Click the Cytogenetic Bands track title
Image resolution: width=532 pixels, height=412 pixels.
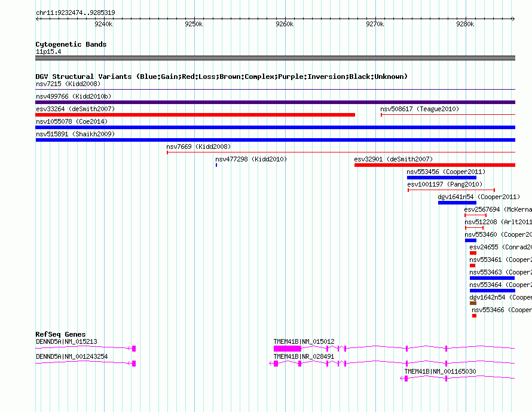[71, 44]
